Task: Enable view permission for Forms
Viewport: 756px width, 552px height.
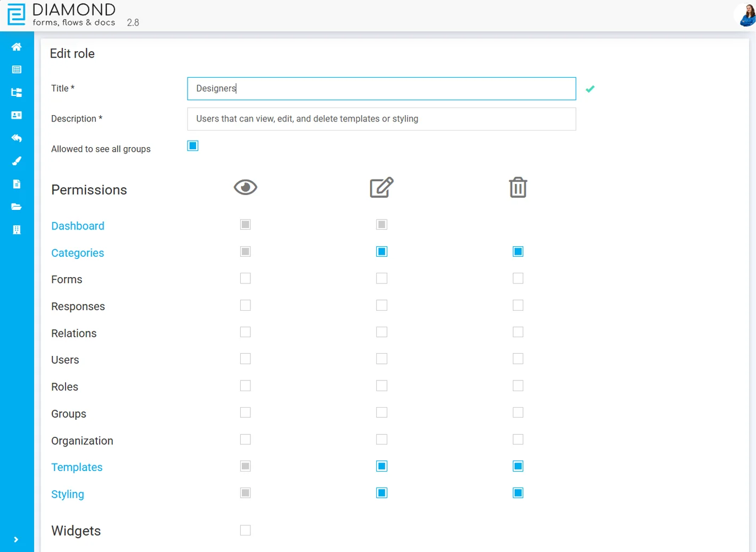Action: click(x=245, y=278)
